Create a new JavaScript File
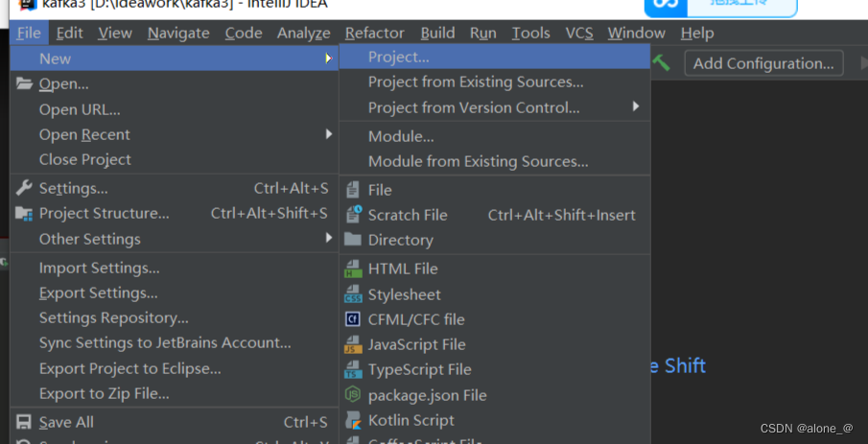The image size is (868, 444). coord(495,344)
